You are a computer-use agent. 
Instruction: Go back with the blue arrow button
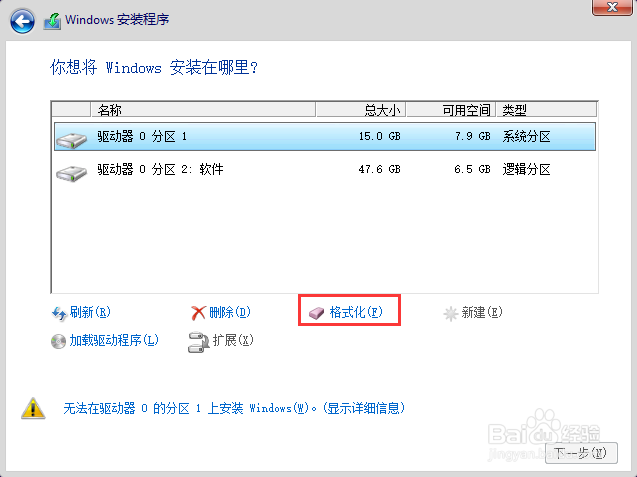(x=22, y=20)
